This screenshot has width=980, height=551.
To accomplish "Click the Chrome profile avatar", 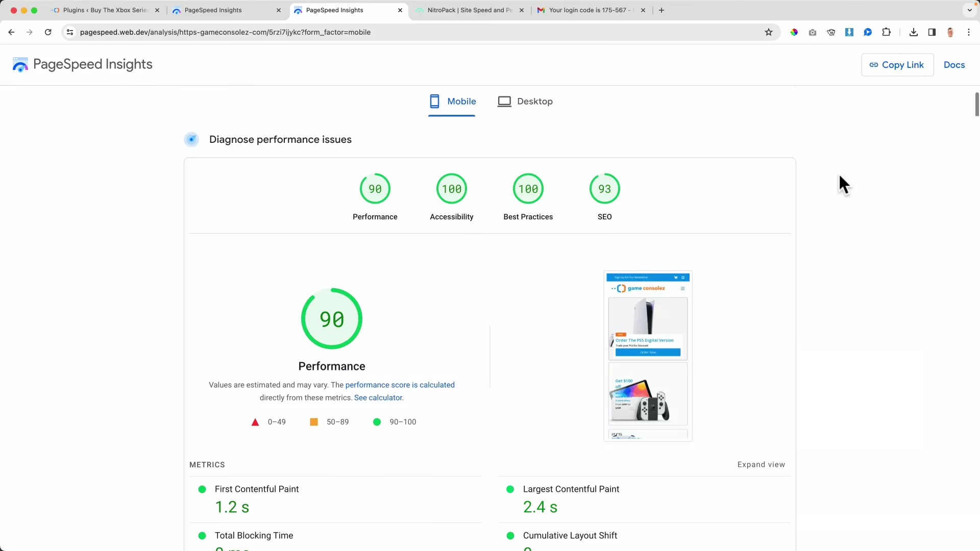I will pos(950,32).
